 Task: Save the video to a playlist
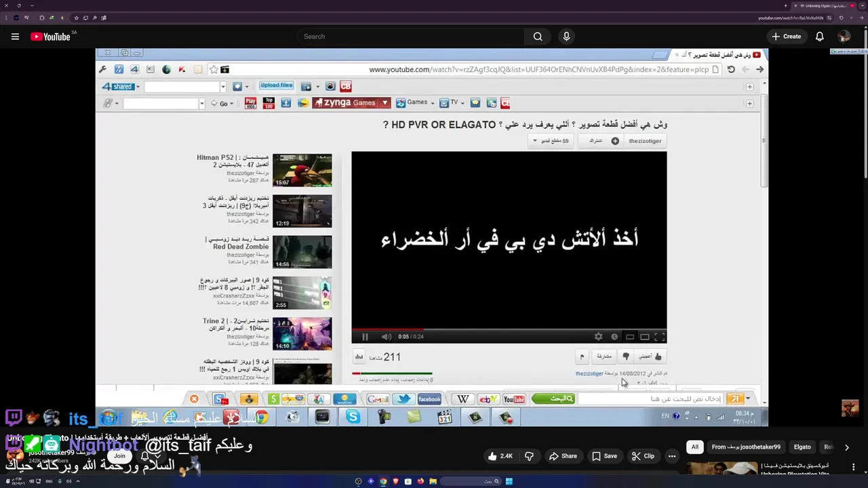[x=604, y=456]
